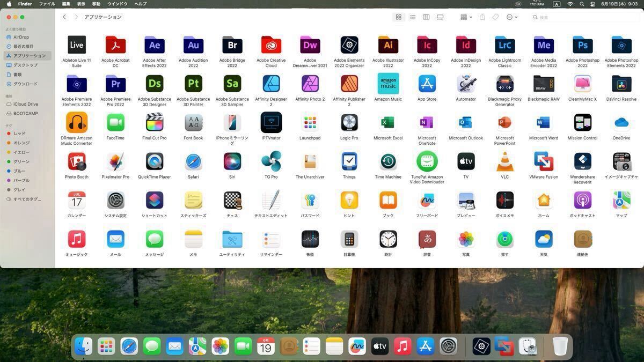Open the Trash in the Dock
Screen dimensions: 644x362
560,346
